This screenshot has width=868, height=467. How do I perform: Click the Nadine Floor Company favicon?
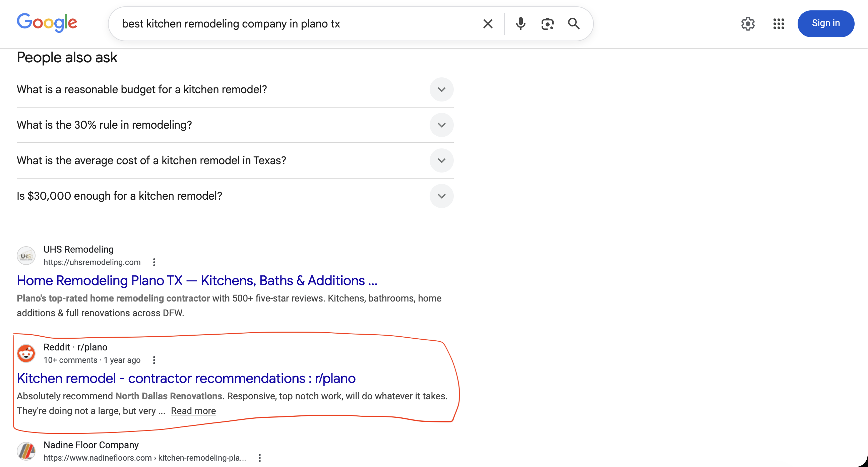pos(26,451)
